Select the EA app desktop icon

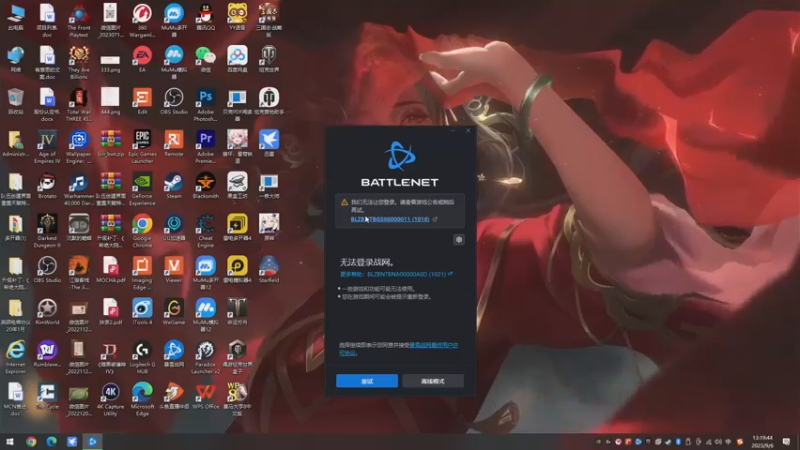[142, 59]
